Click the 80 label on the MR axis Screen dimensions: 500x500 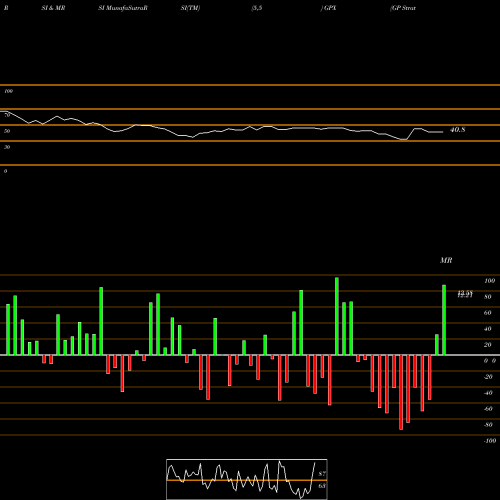[488, 297]
